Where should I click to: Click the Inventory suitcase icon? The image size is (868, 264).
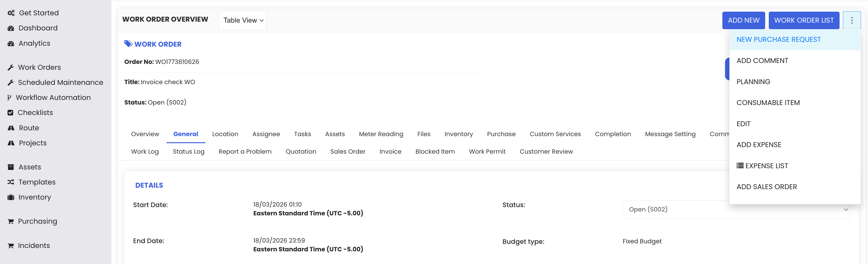[x=11, y=197]
